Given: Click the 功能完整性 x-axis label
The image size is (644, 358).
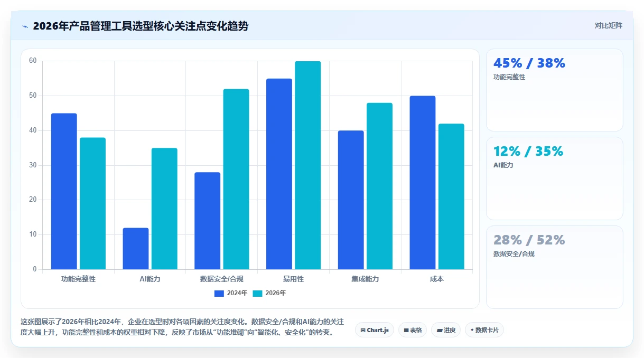Looking at the screenshot, I should 78,279.
